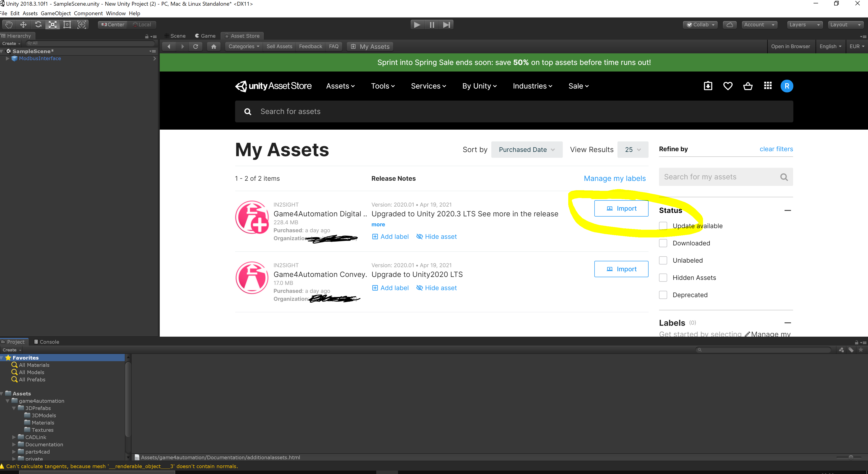Open the Categories dropdown

tap(244, 47)
